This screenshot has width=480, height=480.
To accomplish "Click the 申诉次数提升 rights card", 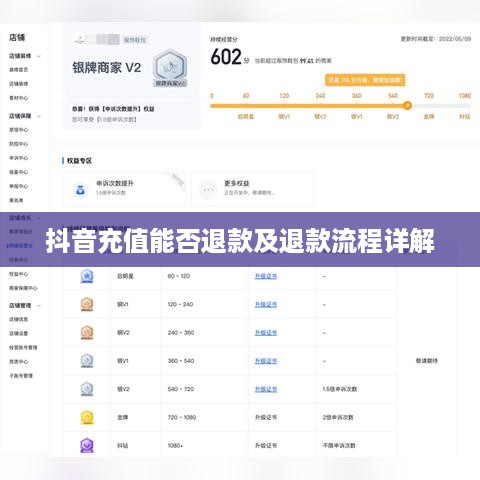I will click(125, 189).
